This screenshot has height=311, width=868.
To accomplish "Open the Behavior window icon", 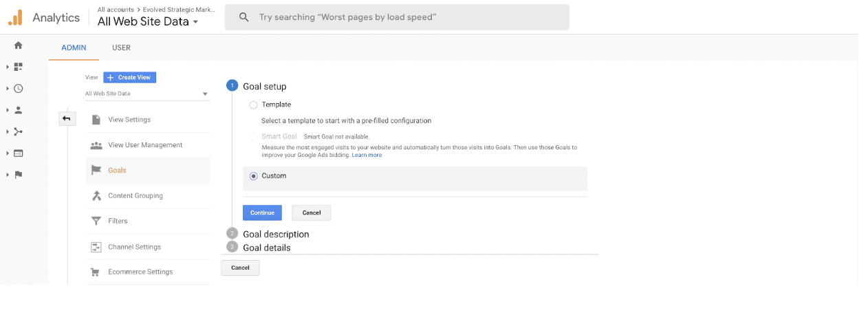I will 19,153.
